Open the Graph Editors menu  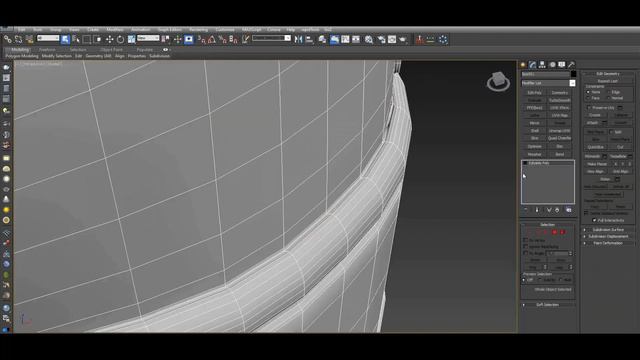pyautogui.click(x=169, y=30)
